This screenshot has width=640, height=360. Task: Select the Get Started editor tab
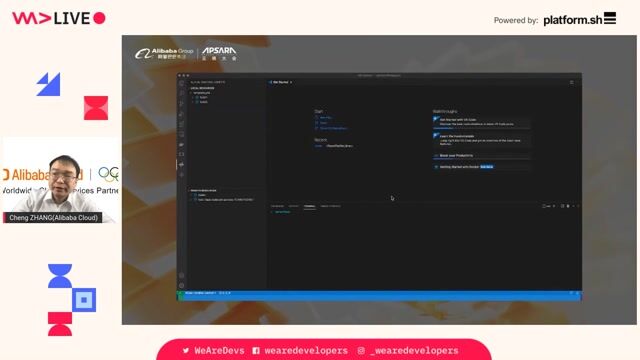coord(280,82)
